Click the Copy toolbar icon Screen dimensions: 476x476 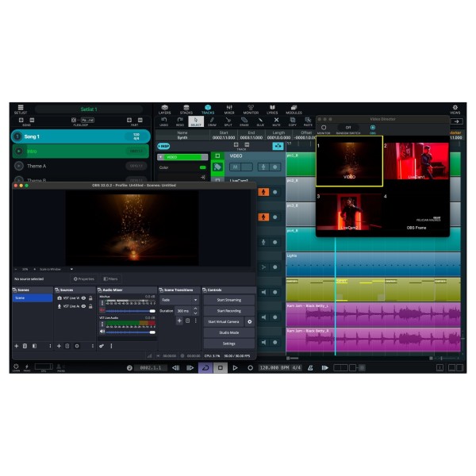(292, 121)
